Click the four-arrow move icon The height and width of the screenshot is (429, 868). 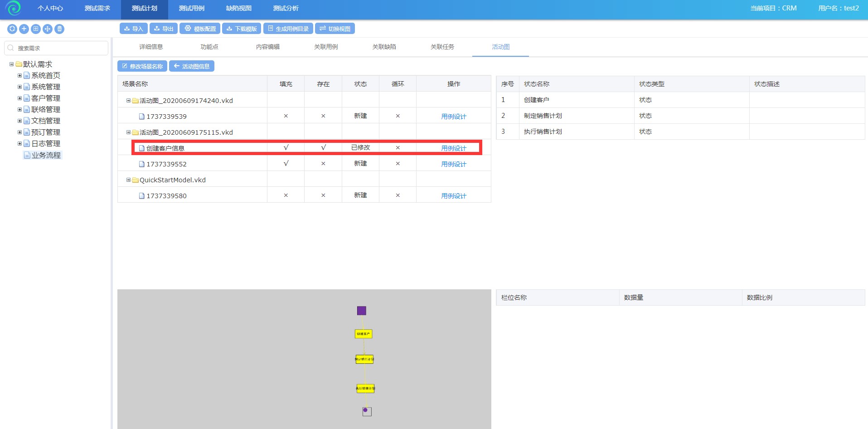pos(48,29)
